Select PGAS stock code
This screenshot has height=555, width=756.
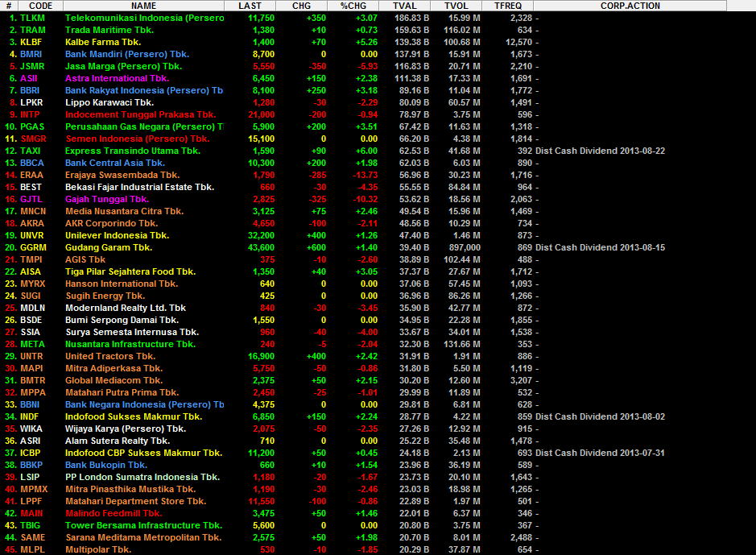click(x=32, y=126)
